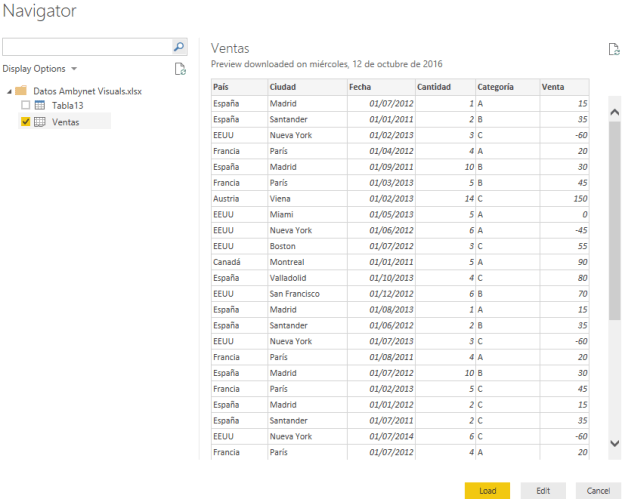This screenshot has height=502, width=625.
Task: Click the Tabla13 table icon
Action: coord(40,106)
